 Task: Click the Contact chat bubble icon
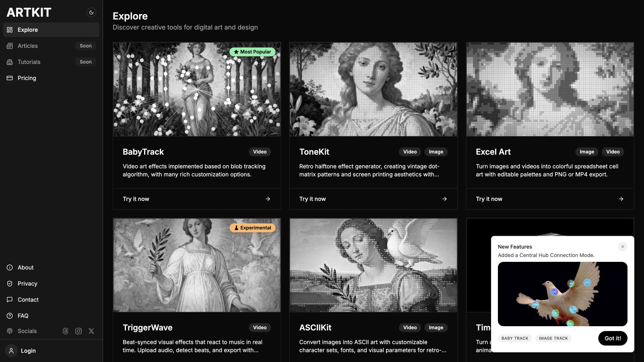10,300
